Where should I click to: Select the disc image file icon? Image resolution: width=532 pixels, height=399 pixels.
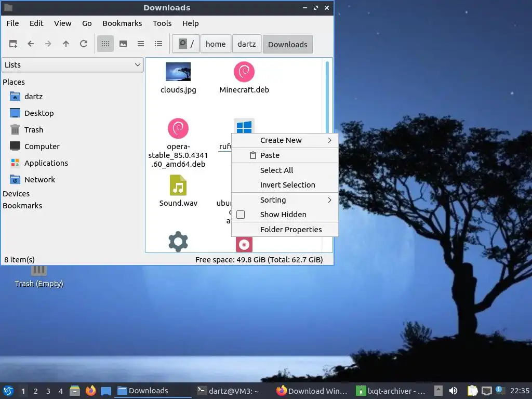tap(244, 245)
